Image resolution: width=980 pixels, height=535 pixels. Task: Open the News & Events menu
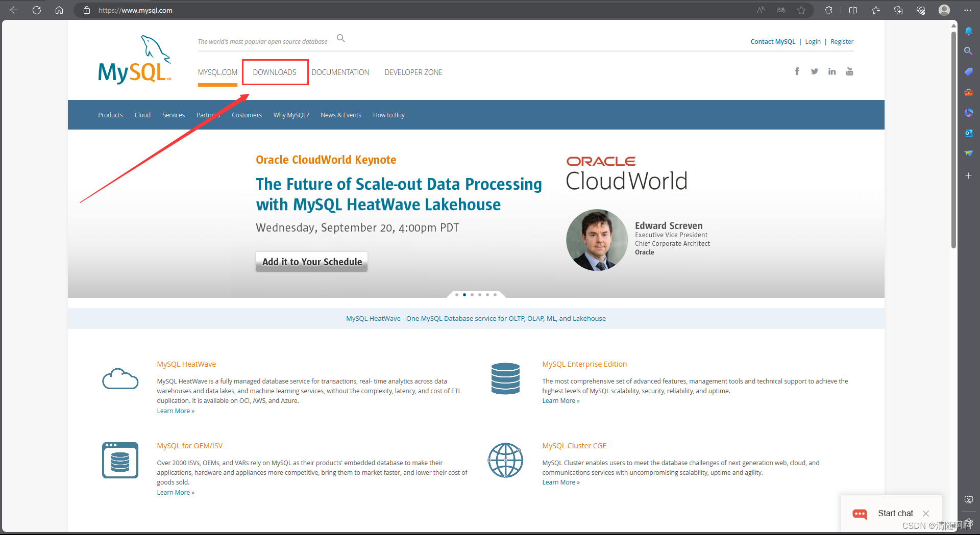point(341,115)
